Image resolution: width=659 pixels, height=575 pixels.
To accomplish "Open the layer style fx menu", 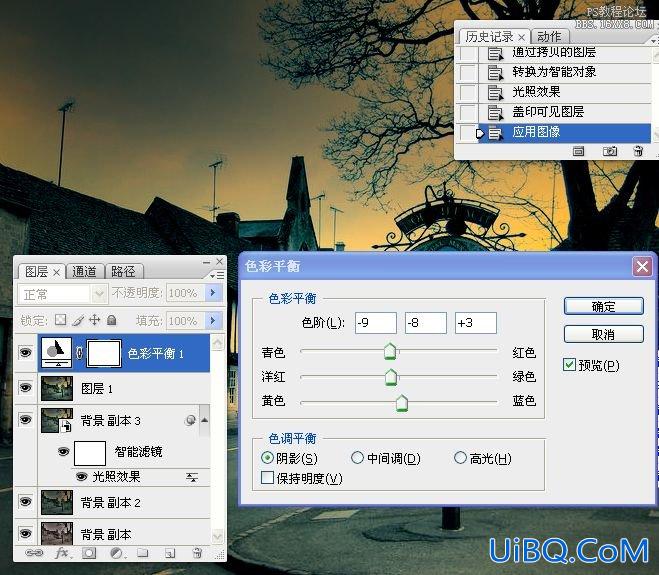I will (x=63, y=553).
